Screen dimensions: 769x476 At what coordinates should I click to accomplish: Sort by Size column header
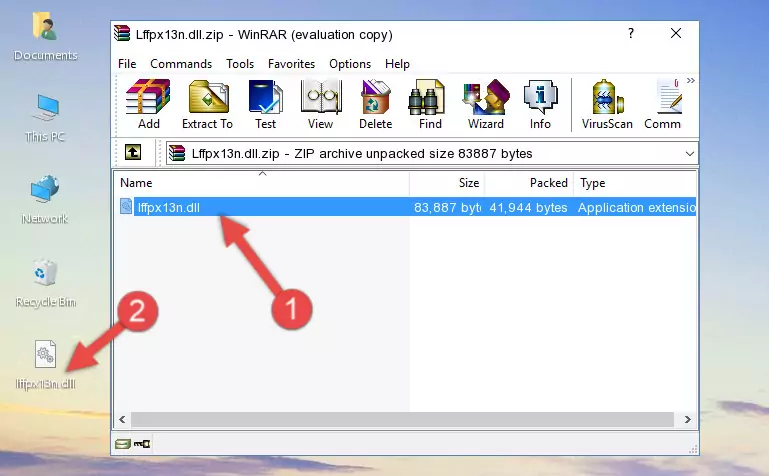click(447, 183)
